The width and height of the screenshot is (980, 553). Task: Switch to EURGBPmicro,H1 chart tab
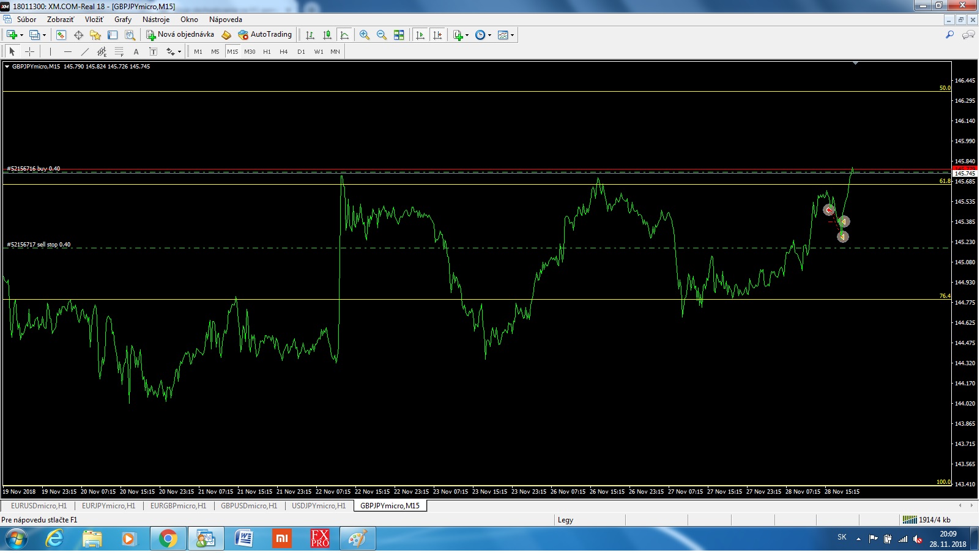pos(179,506)
